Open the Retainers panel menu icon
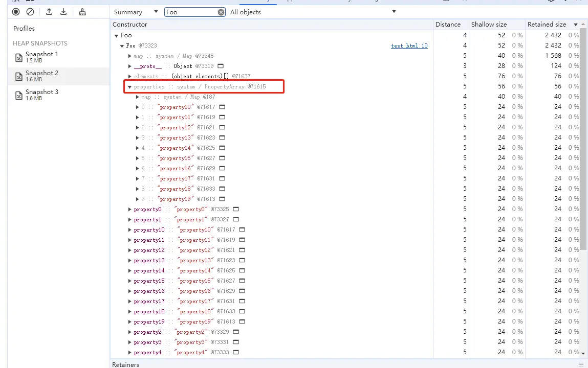588x368 pixels. click(x=581, y=364)
